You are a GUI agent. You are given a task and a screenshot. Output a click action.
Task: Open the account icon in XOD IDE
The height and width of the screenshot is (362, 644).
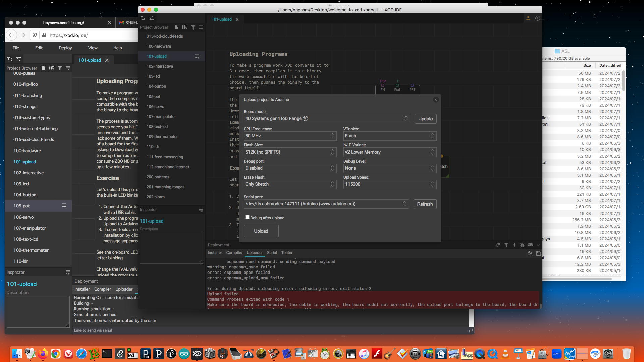pyautogui.click(x=528, y=19)
